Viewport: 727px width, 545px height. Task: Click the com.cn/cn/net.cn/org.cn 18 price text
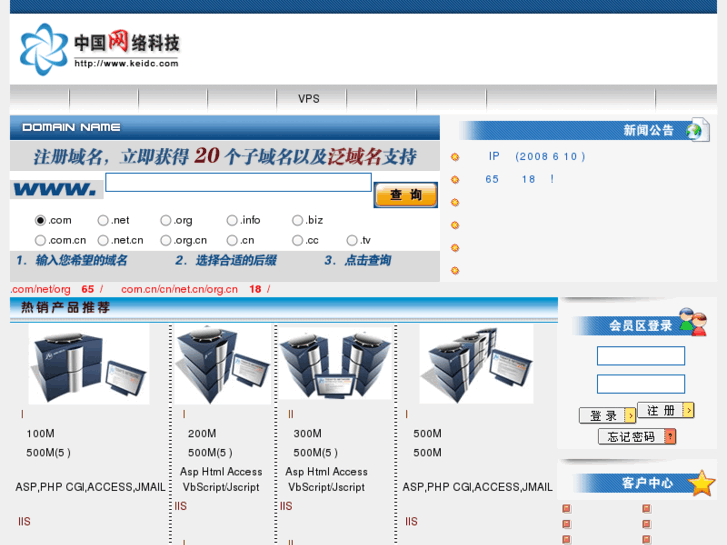pyautogui.click(x=195, y=289)
